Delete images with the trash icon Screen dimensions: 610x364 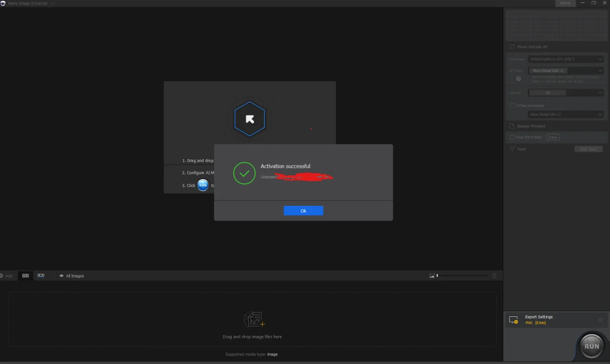click(x=494, y=276)
